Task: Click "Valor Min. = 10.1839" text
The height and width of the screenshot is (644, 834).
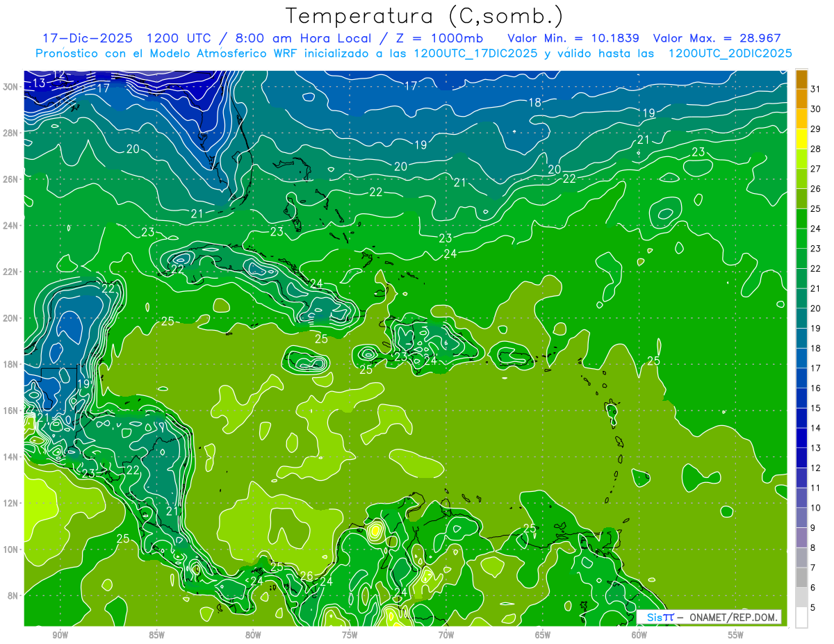Action: click(x=573, y=38)
